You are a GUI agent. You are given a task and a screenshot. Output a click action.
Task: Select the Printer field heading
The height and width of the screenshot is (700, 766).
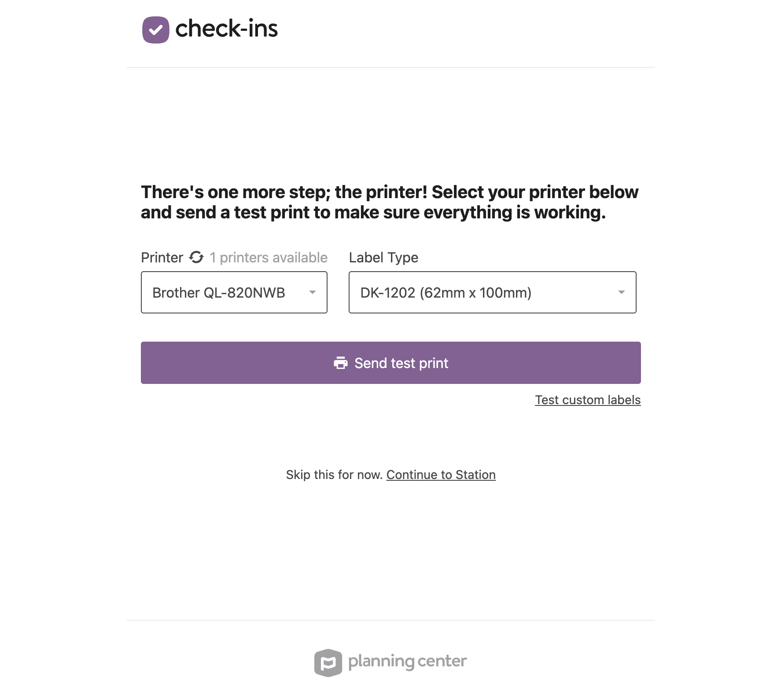click(162, 258)
